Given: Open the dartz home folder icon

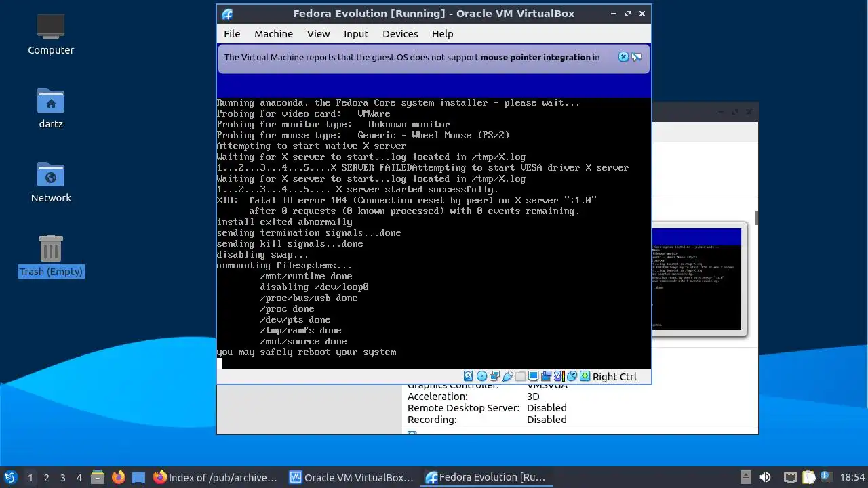Looking at the screenshot, I should point(51,108).
